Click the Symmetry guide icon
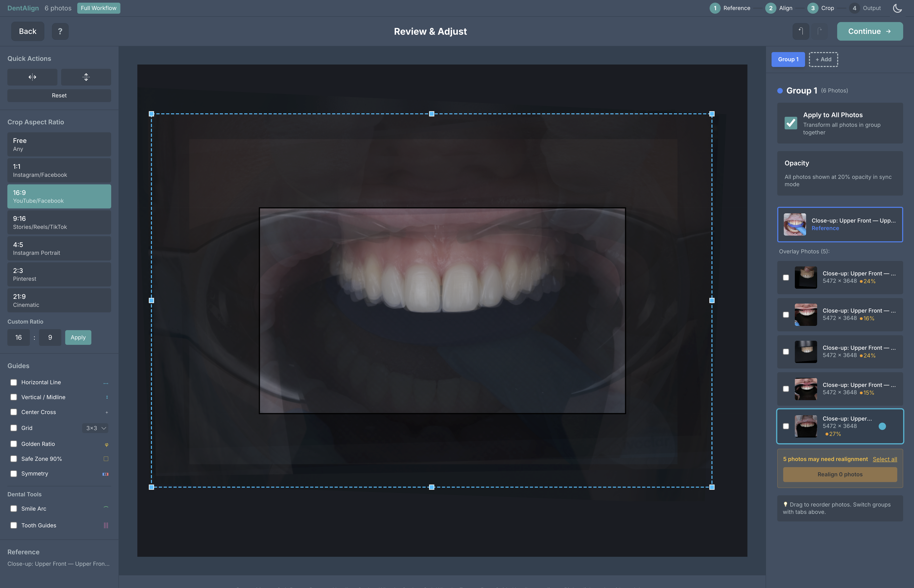The width and height of the screenshot is (914, 588). point(106,474)
